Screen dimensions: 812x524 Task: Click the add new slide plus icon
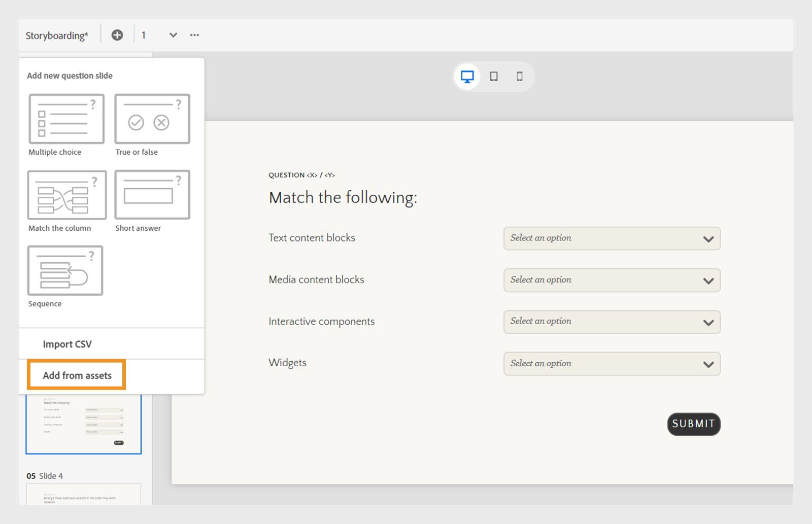tap(117, 34)
